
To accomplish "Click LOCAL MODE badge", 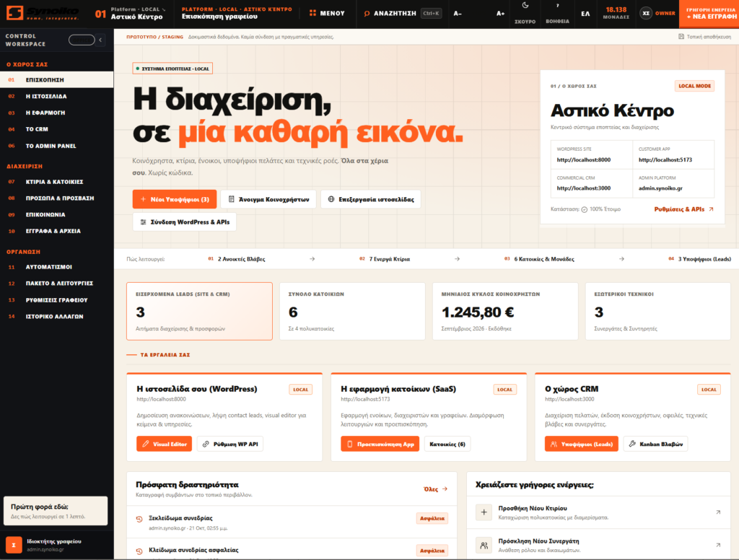I will click(694, 86).
